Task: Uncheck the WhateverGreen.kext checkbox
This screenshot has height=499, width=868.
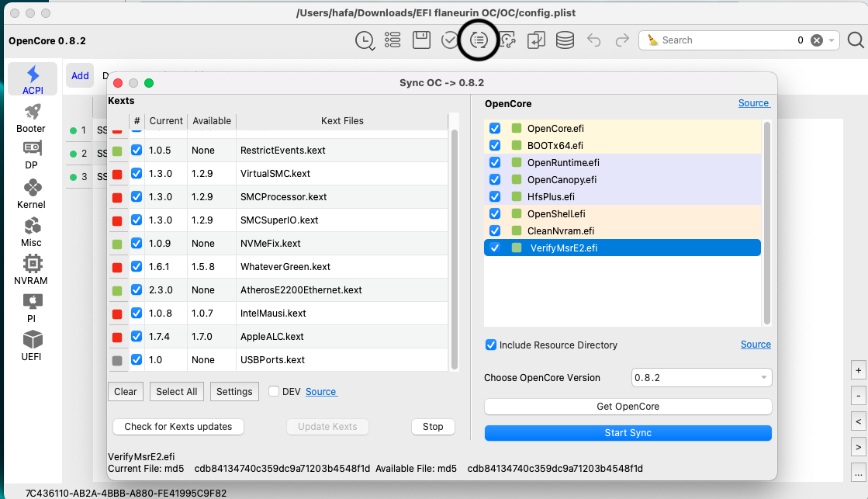Action: coord(137,266)
